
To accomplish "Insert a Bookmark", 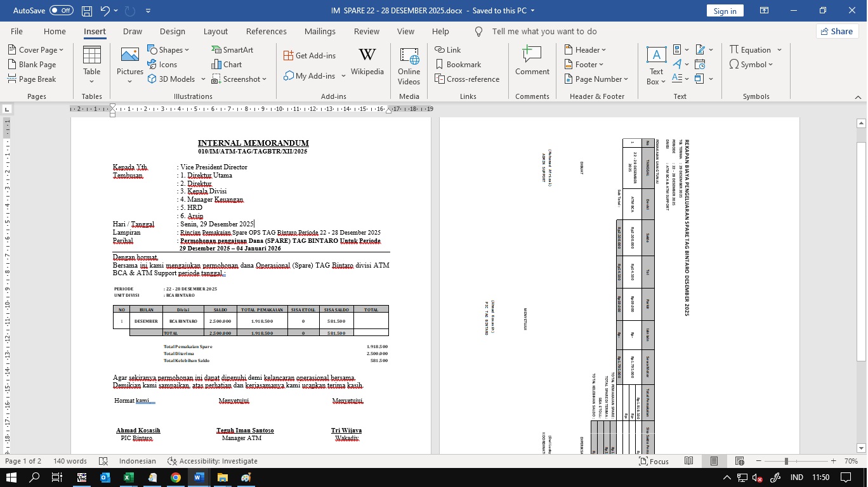I will coord(457,64).
